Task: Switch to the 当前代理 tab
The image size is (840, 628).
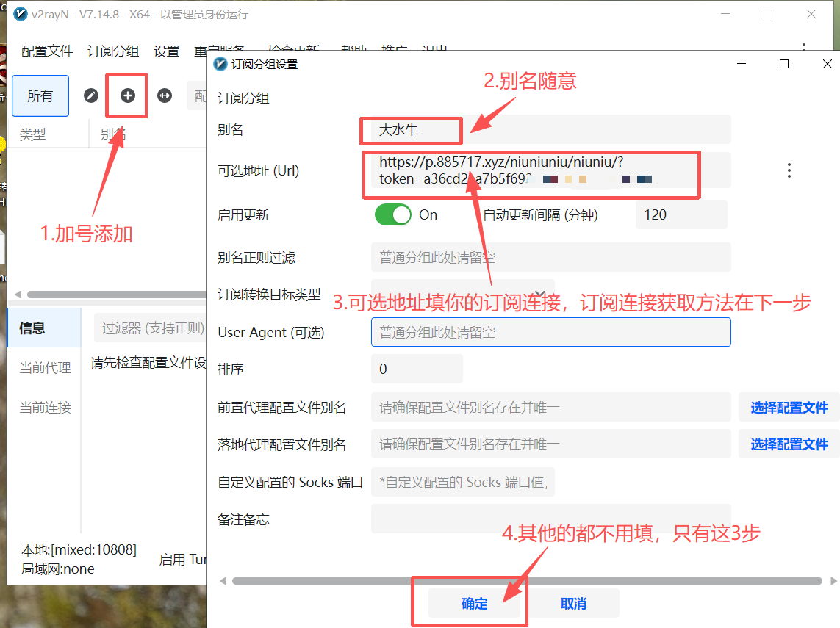Action: tap(45, 368)
